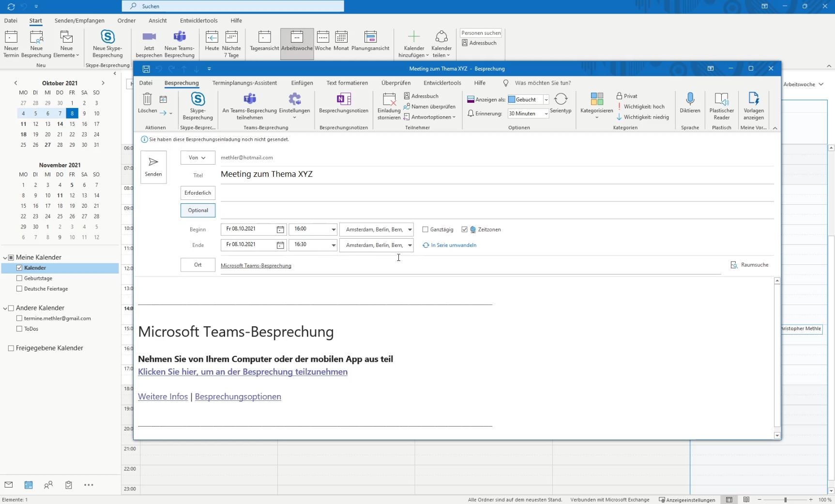Open Erinnerung 30 Minuten dropdown
The height and width of the screenshot is (504, 835).
pyautogui.click(x=546, y=114)
